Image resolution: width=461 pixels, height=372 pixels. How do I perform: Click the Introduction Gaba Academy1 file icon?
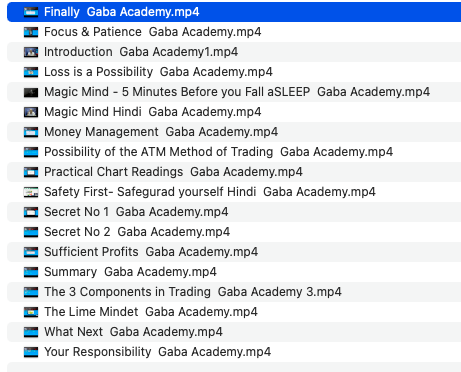pos(31,52)
